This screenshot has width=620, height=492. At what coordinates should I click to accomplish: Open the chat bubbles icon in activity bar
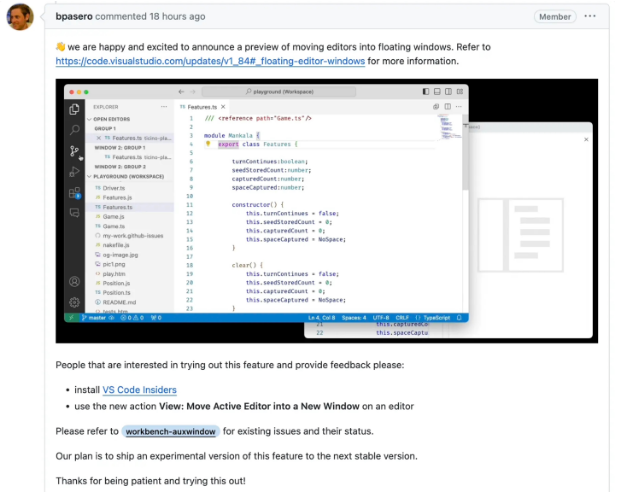(x=74, y=213)
